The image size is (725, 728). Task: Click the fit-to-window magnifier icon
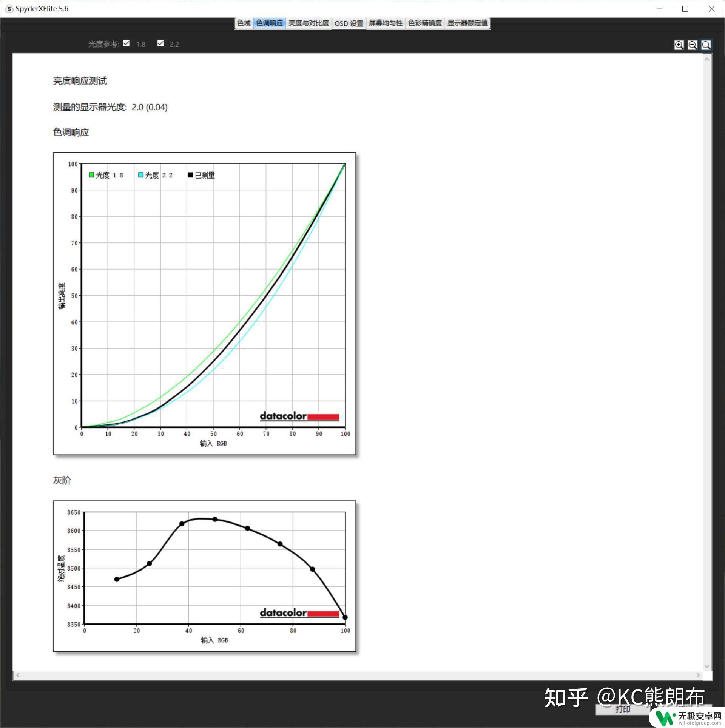coord(706,45)
